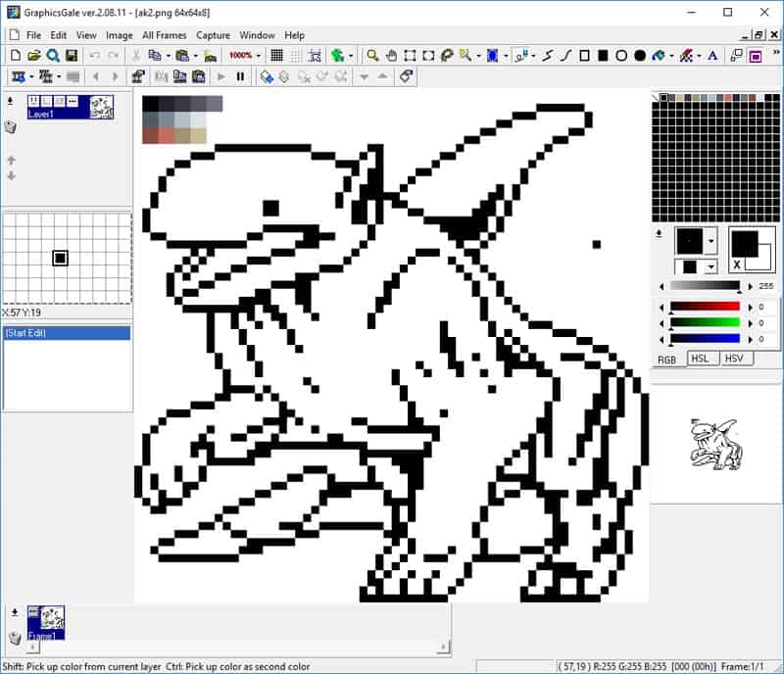This screenshot has height=674, width=784.
Task: Select the Zoom magnifier tool
Action: [372, 56]
